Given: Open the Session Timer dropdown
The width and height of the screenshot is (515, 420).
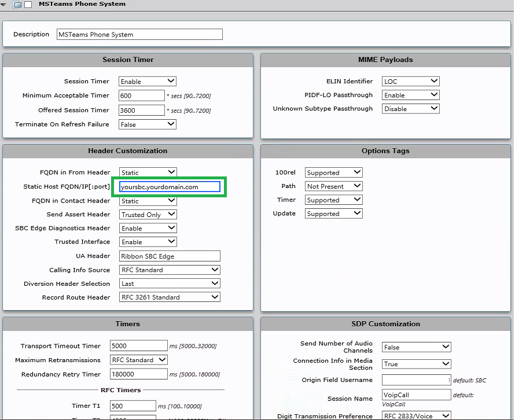Looking at the screenshot, I should click(147, 82).
